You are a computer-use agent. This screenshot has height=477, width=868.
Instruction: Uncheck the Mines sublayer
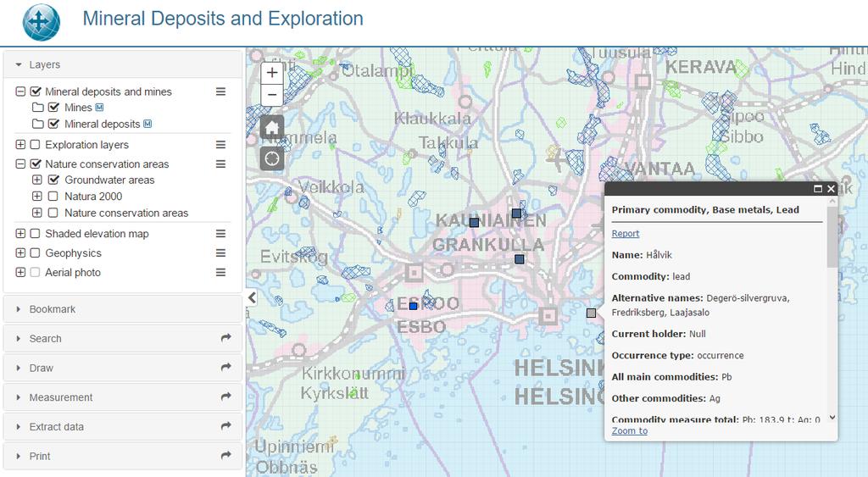pyautogui.click(x=53, y=108)
